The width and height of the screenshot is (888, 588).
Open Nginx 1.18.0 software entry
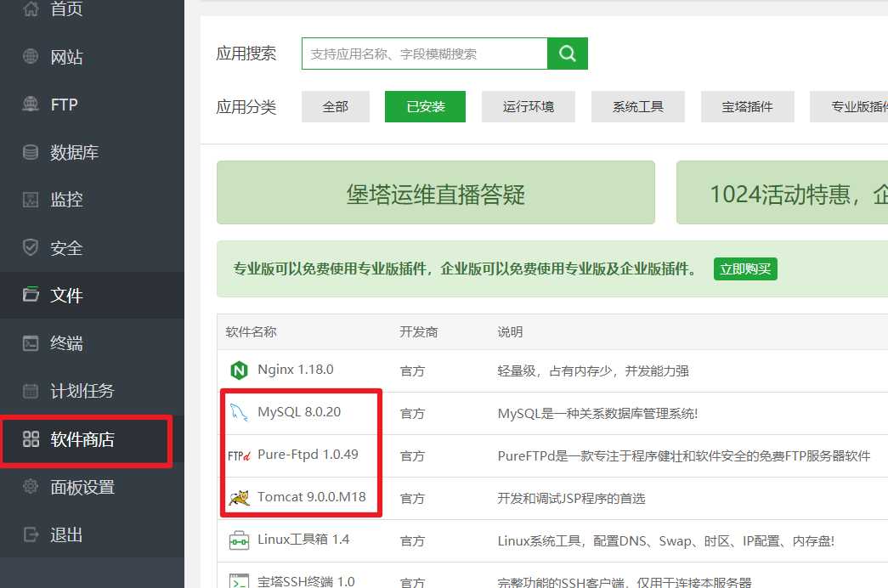click(295, 370)
